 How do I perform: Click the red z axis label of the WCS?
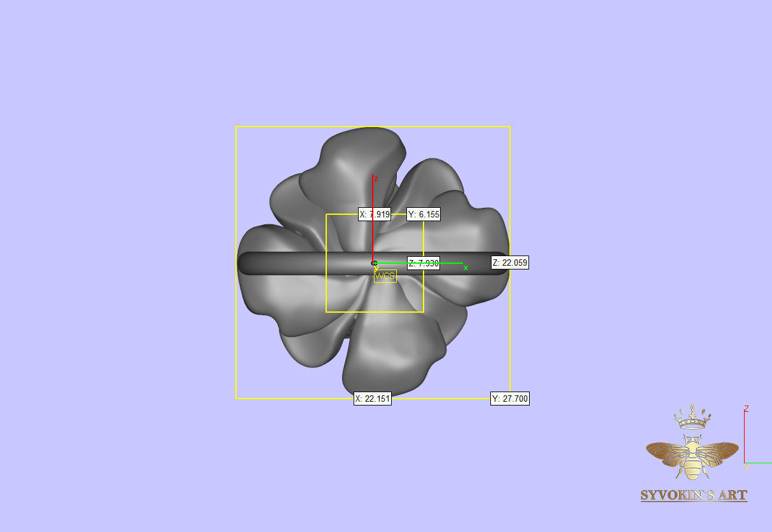click(376, 179)
